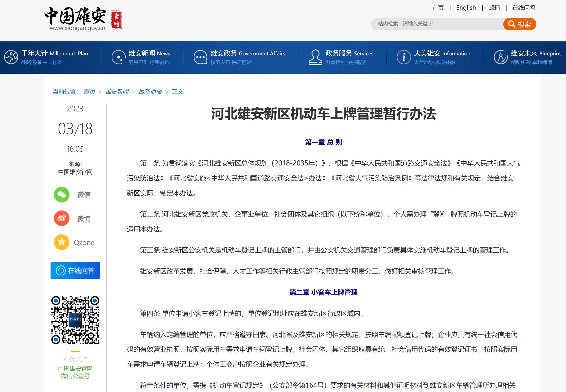566x392 pixels.
Task: Click the 天蓝地绿 水城共融 subtitle
Action: 434,62
